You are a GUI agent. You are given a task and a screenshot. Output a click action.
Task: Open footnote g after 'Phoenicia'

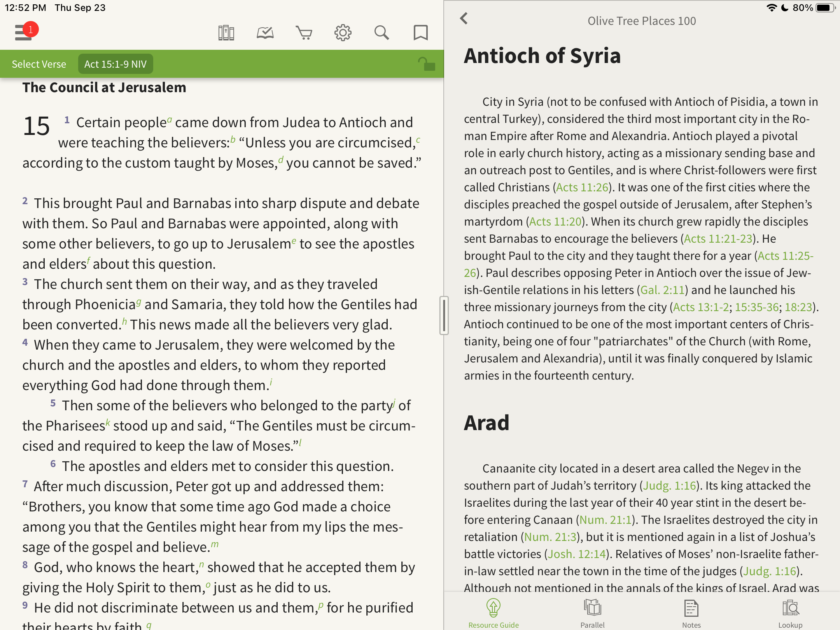[138, 302]
